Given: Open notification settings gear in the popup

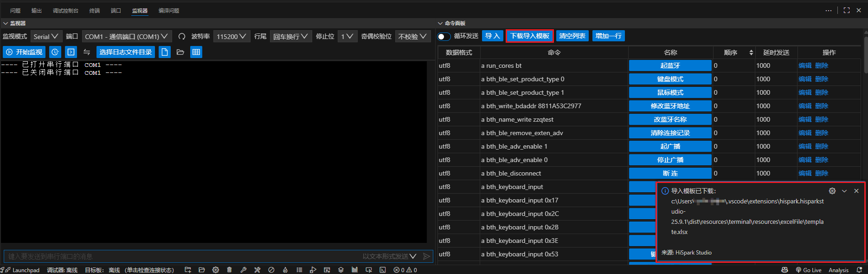Looking at the screenshot, I should point(832,191).
